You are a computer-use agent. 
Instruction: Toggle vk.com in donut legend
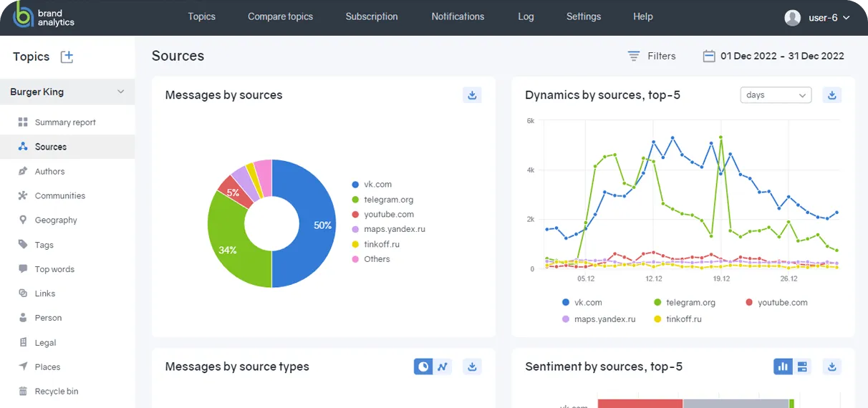coord(372,185)
